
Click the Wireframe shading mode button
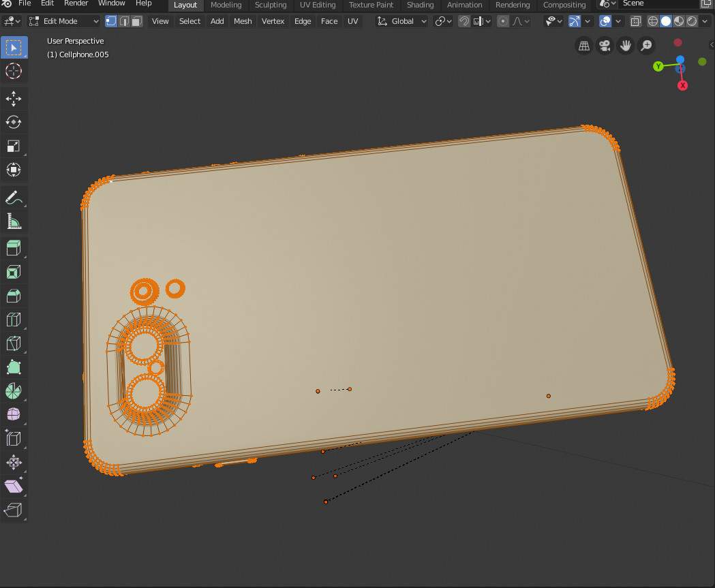pyautogui.click(x=653, y=21)
